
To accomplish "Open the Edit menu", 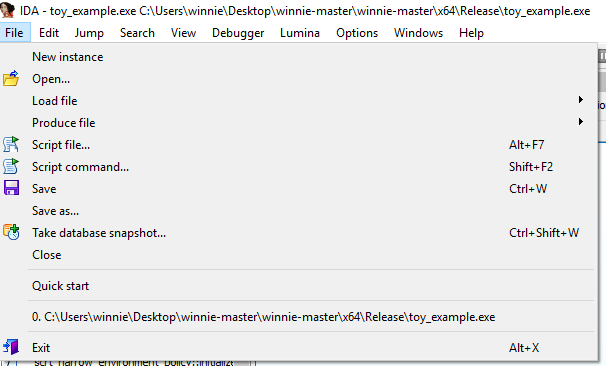I will [49, 33].
